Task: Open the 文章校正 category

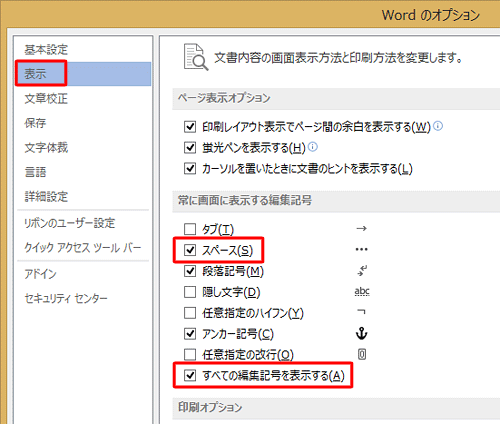Action: coord(46,98)
